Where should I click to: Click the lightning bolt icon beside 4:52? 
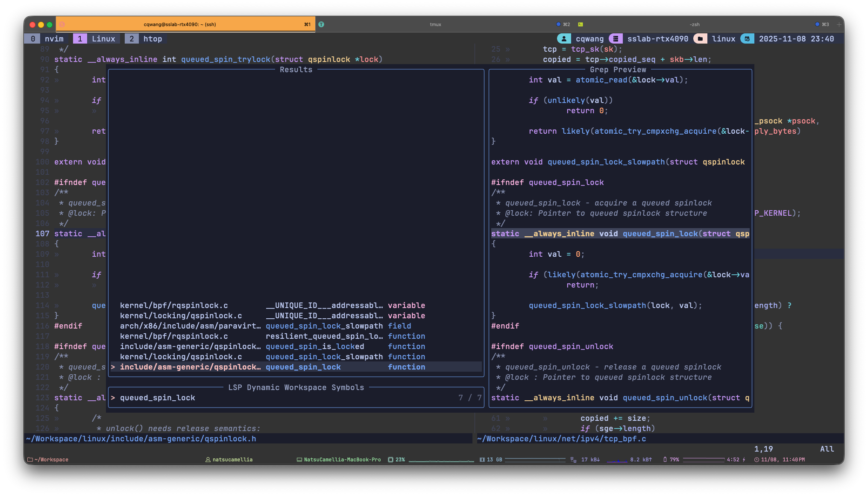(744, 460)
